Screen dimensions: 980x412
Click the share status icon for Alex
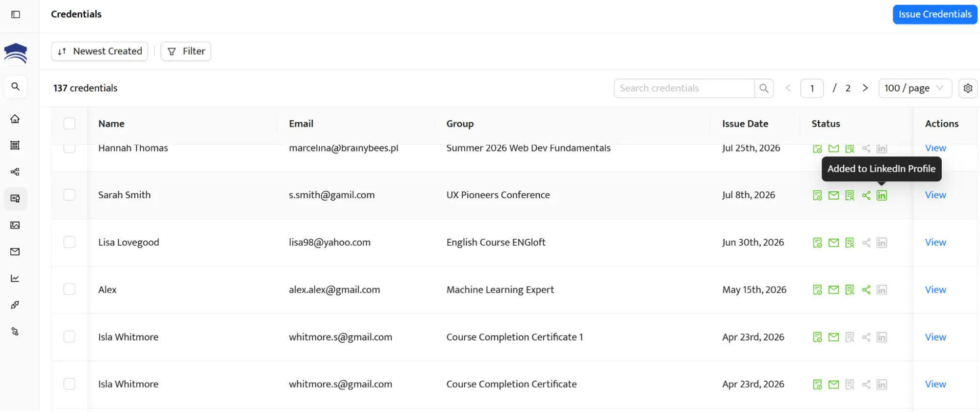[866, 290]
